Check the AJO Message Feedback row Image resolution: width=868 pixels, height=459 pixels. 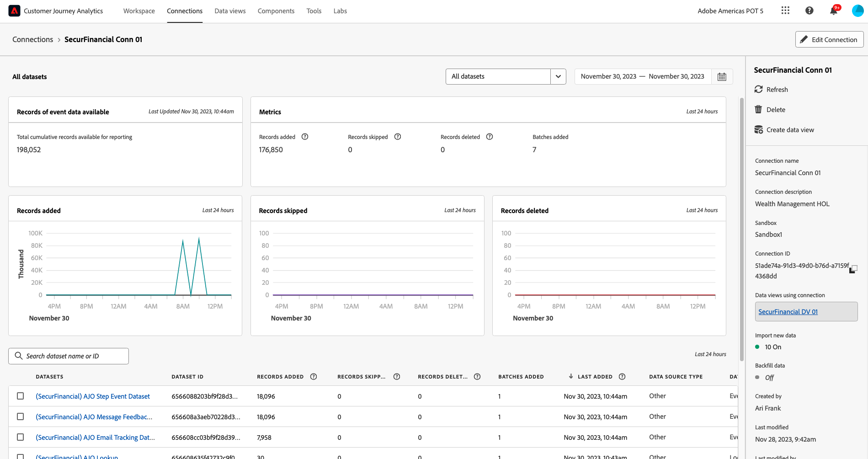click(21, 416)
